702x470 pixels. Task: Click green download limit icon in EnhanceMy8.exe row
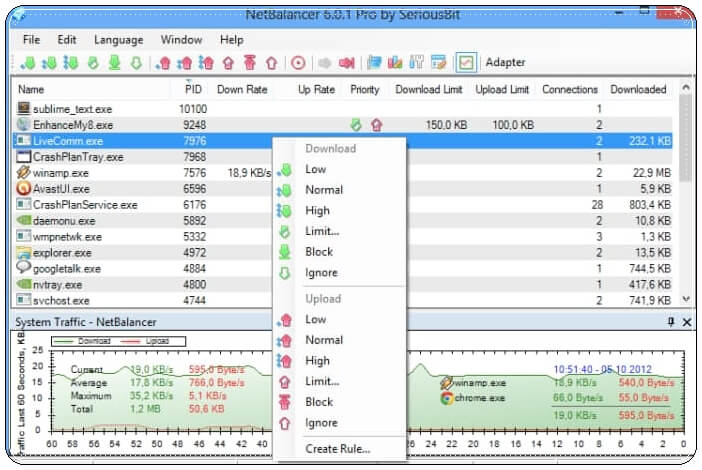[356, 124]
